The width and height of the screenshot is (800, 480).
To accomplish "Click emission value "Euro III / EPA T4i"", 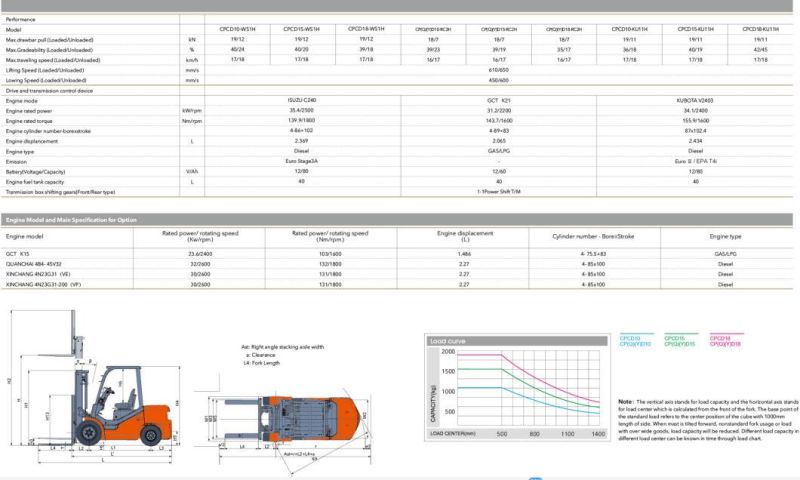I will [695, 161].
